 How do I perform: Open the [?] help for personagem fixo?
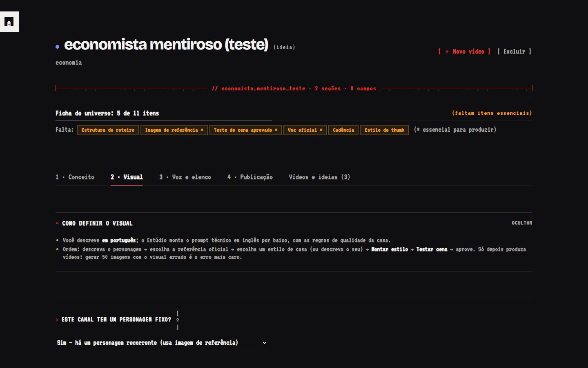click(178, 320)
